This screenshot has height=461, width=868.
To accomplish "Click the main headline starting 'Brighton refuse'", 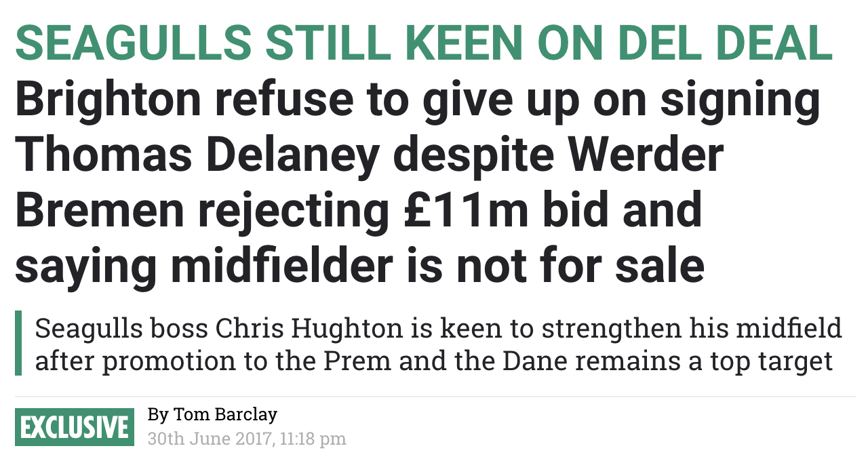I will (x=418, y=184).
